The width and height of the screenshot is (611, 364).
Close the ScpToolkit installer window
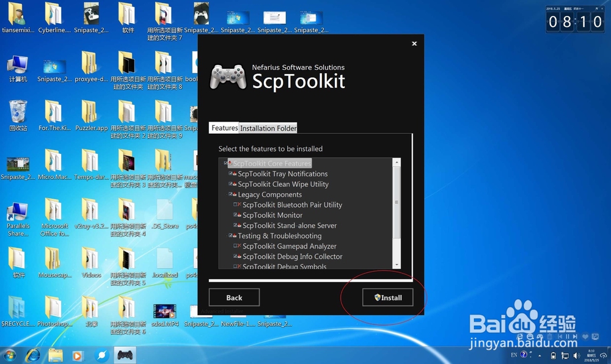point(414,43)
